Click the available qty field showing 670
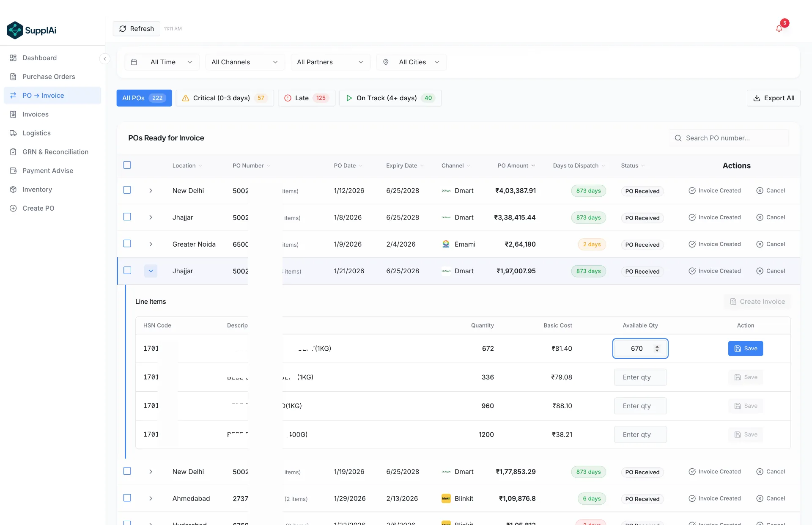This screenshot has width=812, height=525. pos(640,349)
